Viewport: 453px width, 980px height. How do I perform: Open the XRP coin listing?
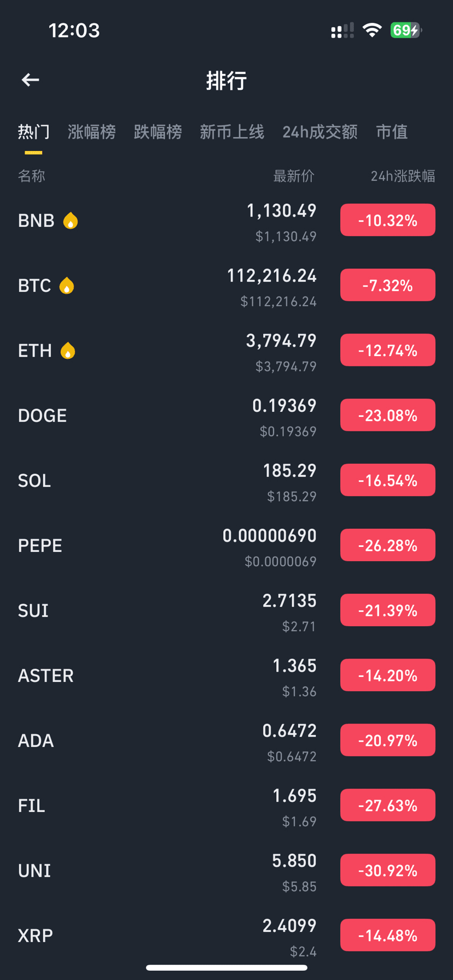click(164, 936)
